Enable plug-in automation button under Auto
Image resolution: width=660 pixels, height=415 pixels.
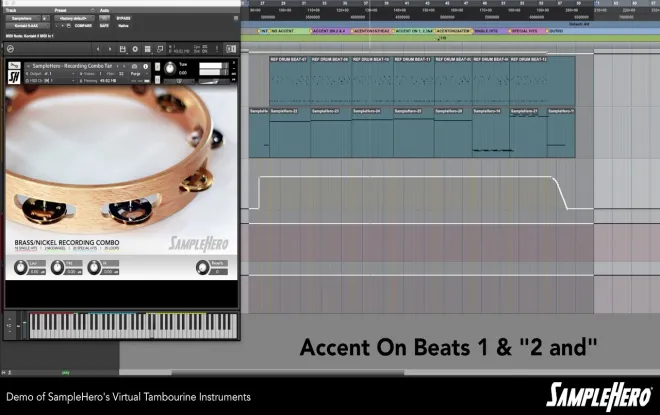104,18
